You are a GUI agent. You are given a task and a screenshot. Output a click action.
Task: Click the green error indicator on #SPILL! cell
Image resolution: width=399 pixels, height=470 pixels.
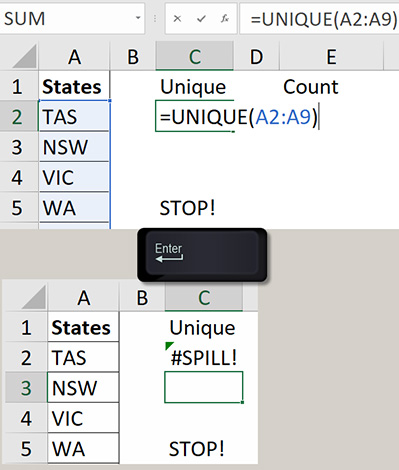point(169,346)
